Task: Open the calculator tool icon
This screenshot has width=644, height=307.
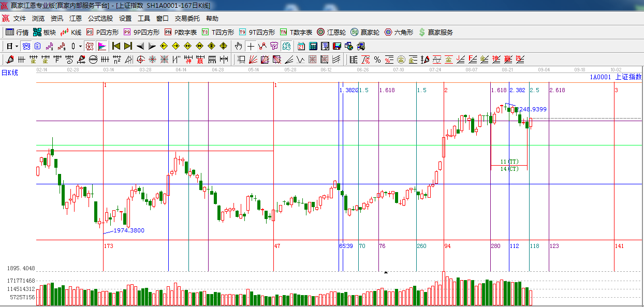Action: pos(313,46)
